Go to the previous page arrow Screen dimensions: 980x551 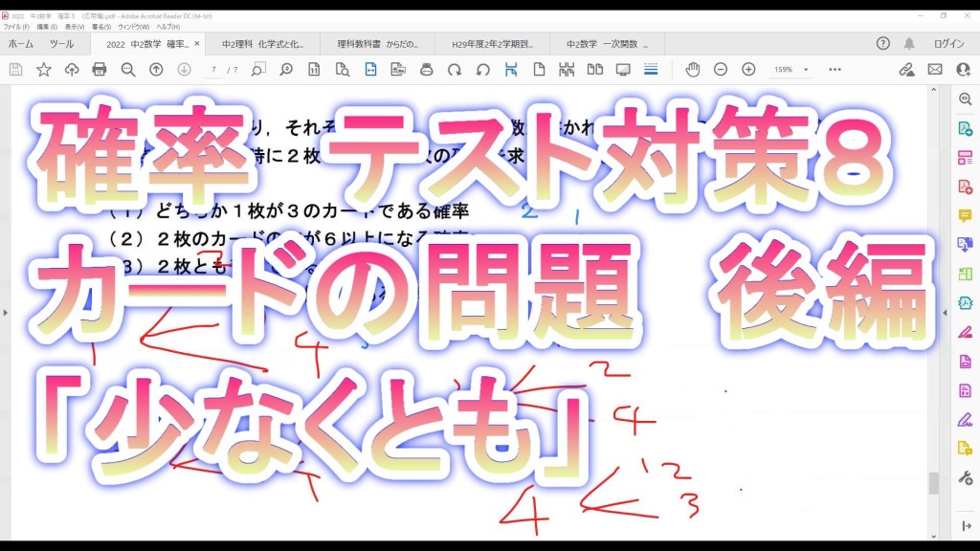(156, 70)
